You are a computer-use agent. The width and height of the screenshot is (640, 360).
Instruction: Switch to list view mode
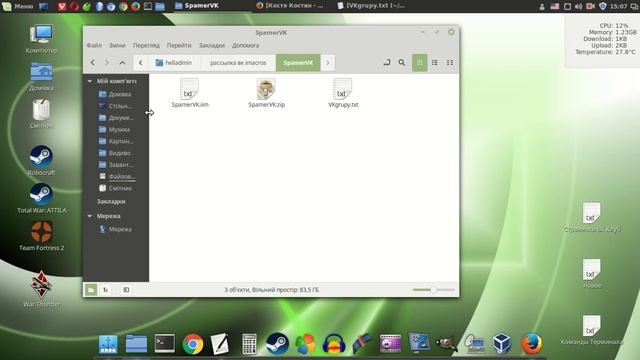[435, 62]
